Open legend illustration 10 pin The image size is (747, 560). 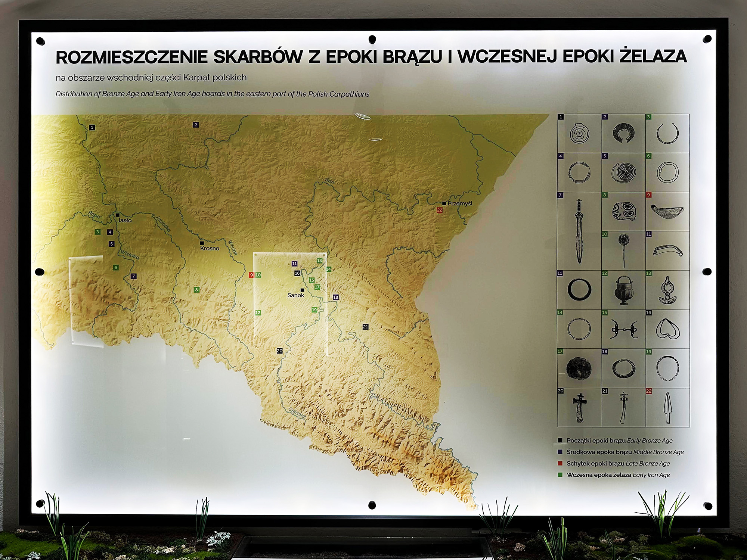(623, 251)
